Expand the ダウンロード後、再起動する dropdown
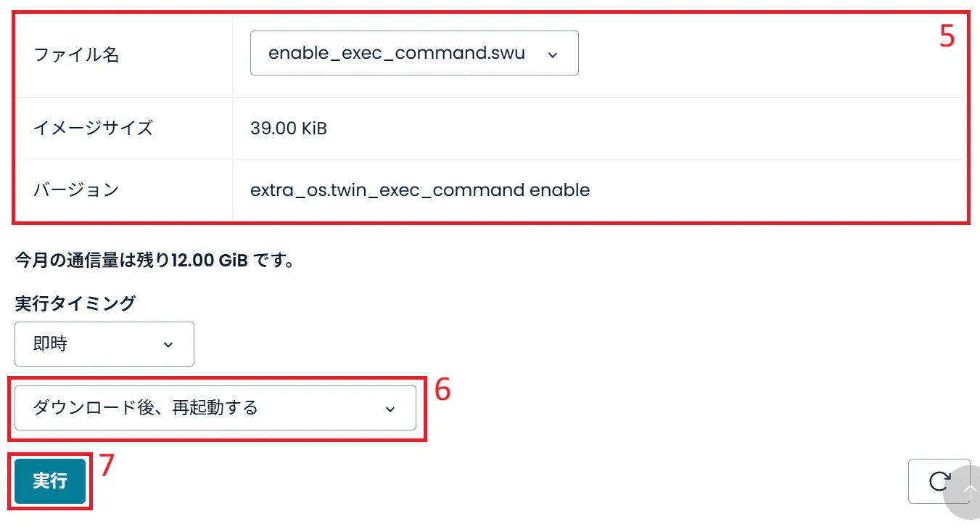The width and height of the screenshot is (980, 527). [215, 408]
